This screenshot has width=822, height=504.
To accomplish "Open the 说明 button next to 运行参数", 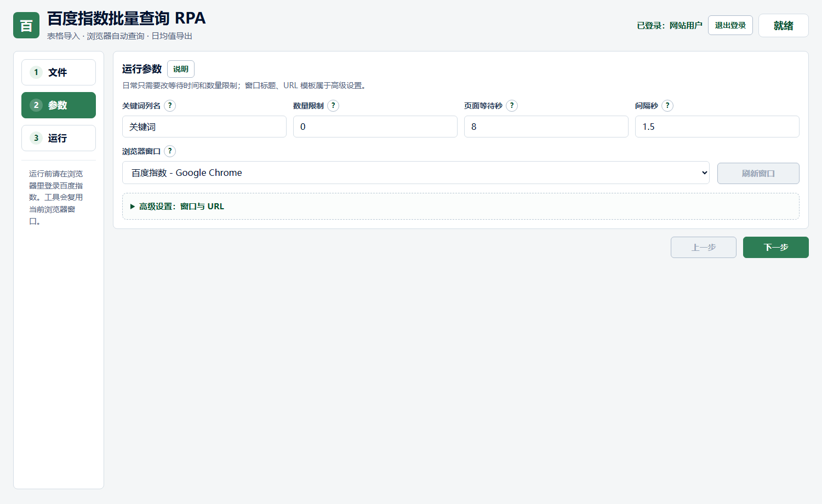I will tap(181, 69).
